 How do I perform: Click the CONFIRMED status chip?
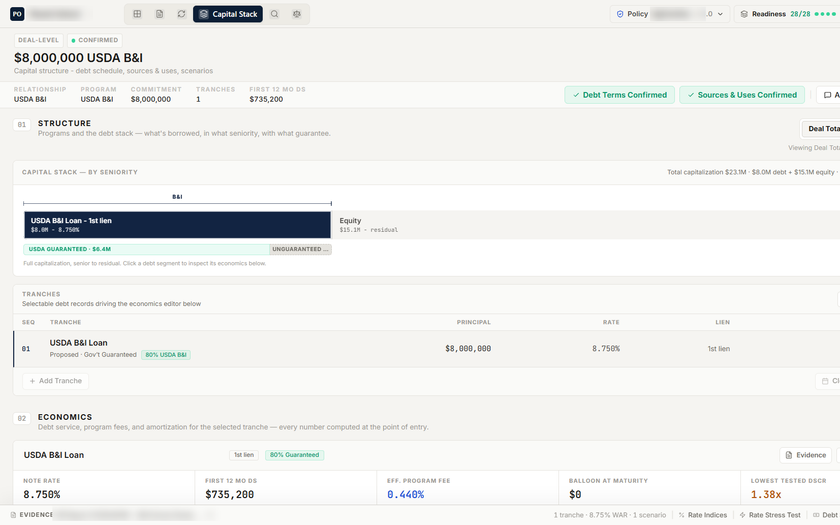(x=95, y=40)
